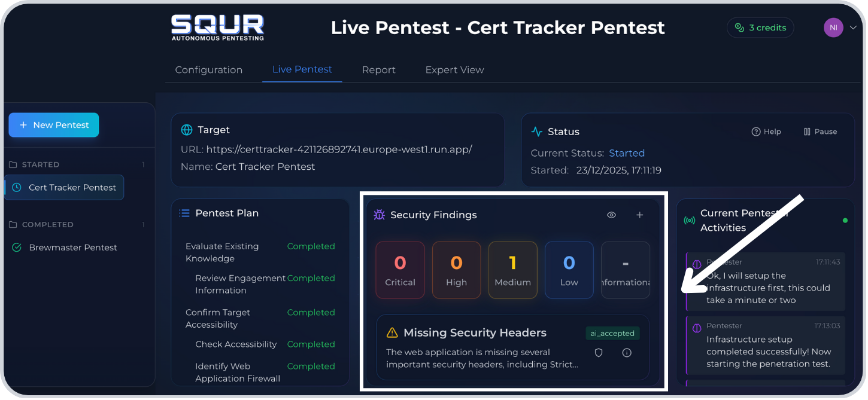Screen dimensions: 868x400
Task: Click the NI user avatar
Action: 833,28
